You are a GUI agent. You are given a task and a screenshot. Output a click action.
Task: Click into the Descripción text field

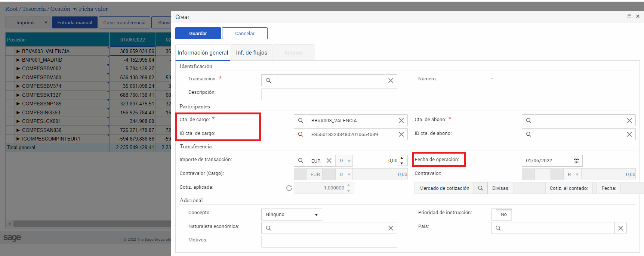pyautogui.click(x=329, y=94)
